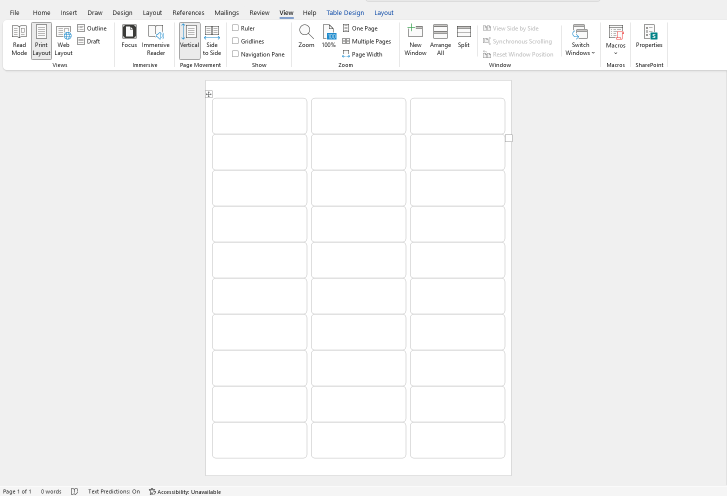Split the document window
The image size is (727, 496).
point(464,38)
